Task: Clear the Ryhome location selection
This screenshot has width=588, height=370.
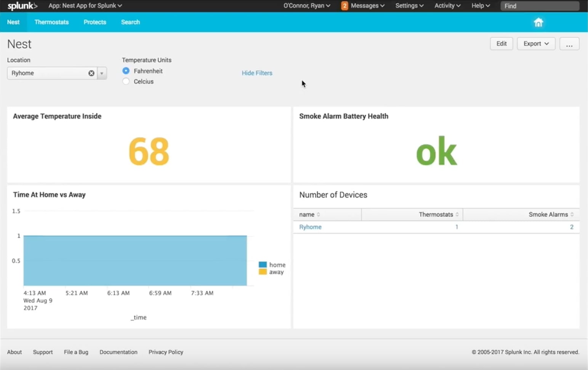Action: click(x=91, y=73)
